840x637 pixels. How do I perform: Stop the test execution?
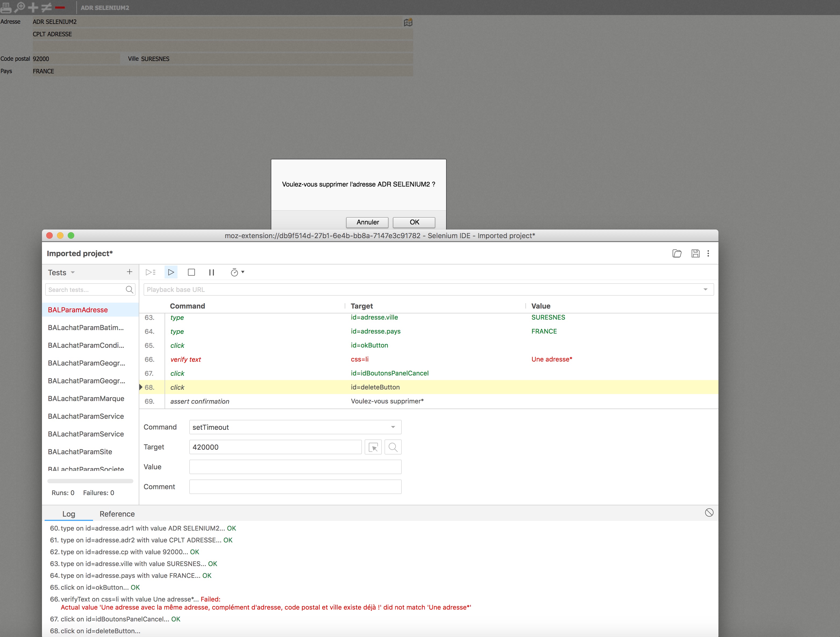(191, 272)
